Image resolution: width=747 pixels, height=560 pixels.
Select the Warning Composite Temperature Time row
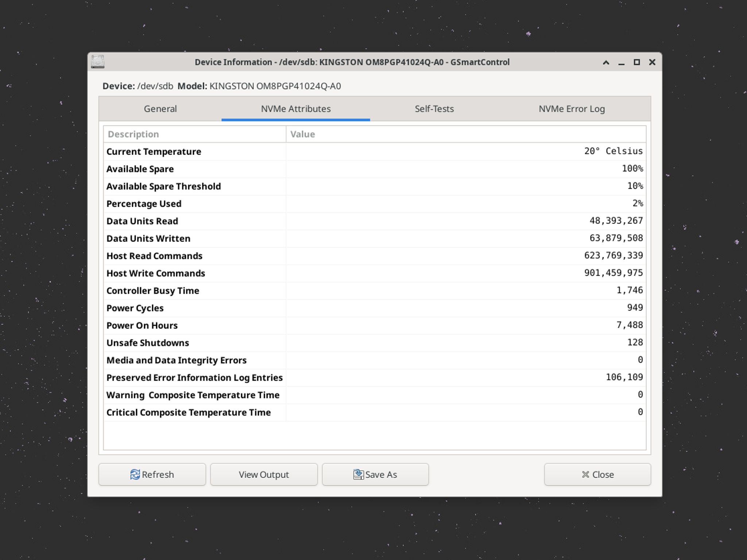pyautogui.click(x=375, y=395)
